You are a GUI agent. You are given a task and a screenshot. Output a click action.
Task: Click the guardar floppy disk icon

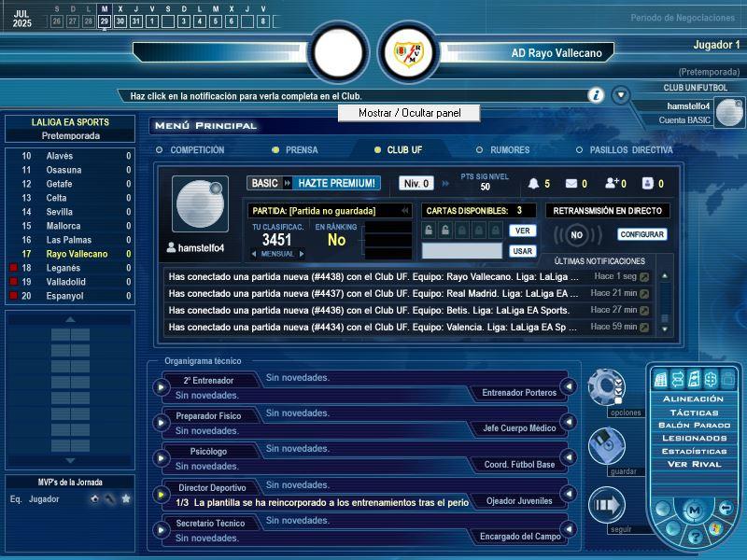pos(607,446)
